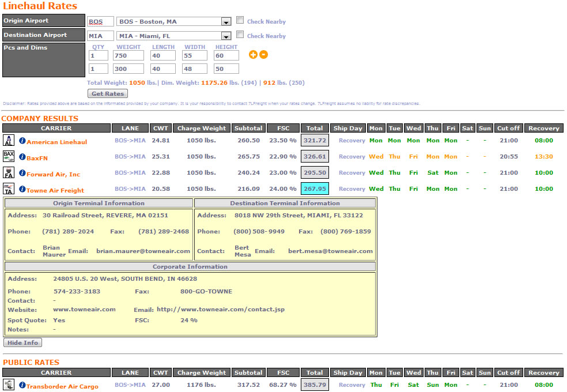The image size is (567, 392).
Task: Add a piece row with plus icon
Action: click(253, 55)
